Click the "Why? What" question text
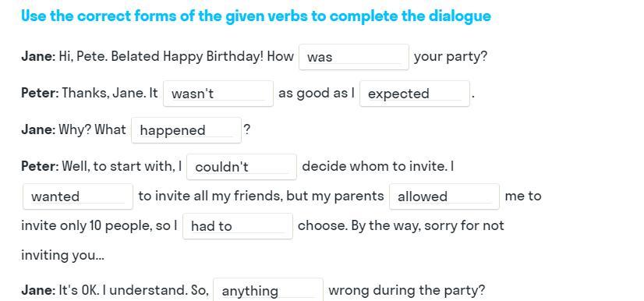Image resolution: width=644 pixels, height=301 pixels. [93, 129]
